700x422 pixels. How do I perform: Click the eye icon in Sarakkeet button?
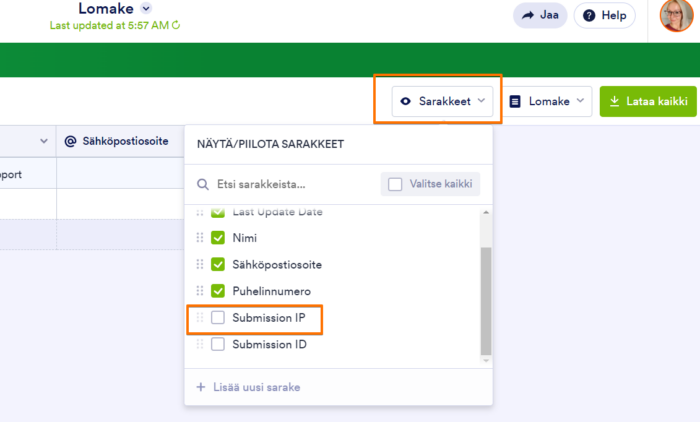click(x=405, y=101)
